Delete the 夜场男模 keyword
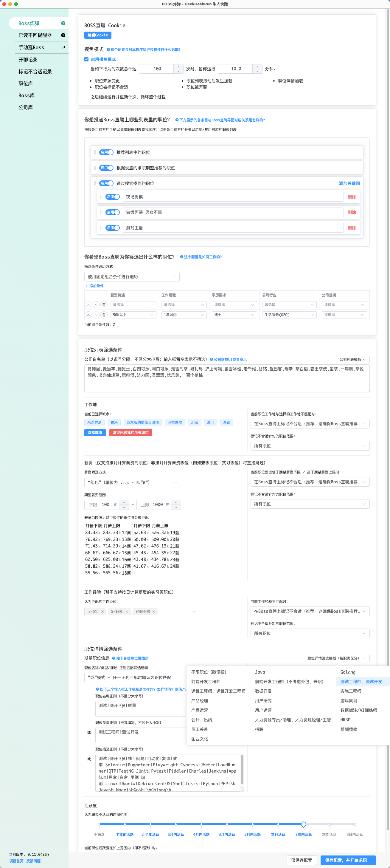 [x=352, y=197]
